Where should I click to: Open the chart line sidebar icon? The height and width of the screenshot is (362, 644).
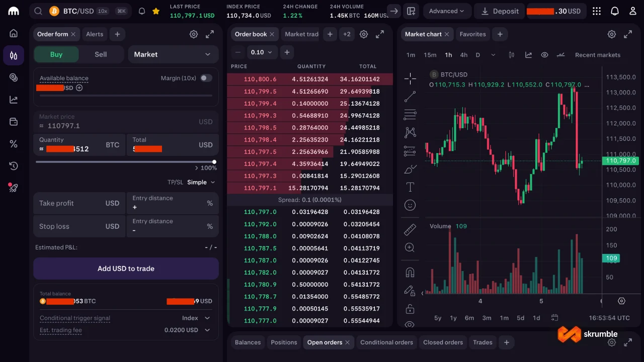[x=14, y=100]
